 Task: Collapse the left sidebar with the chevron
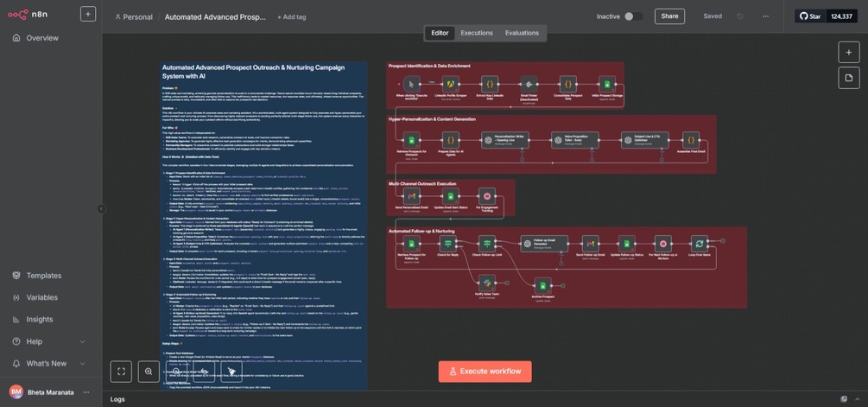tap(102, 209)
